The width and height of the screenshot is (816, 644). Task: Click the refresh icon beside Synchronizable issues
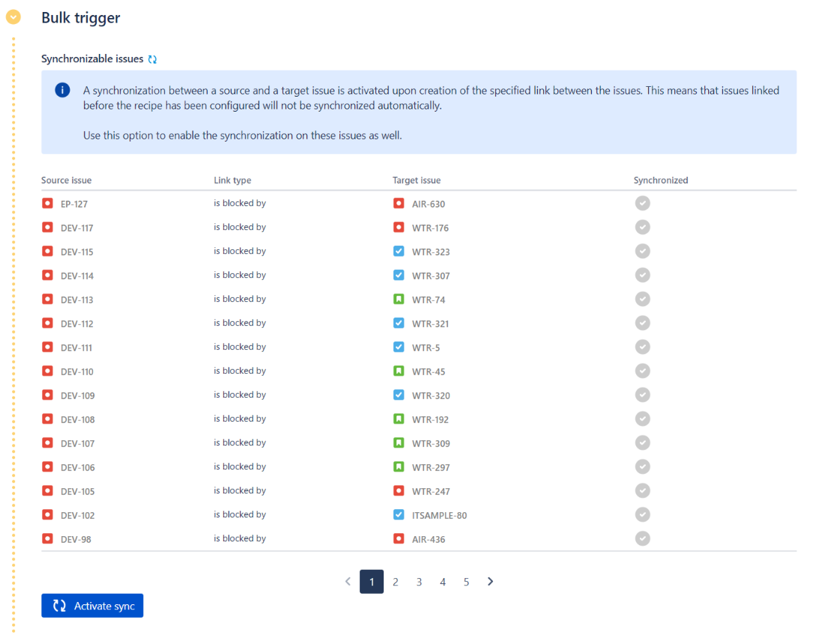[x=153, y=59]
